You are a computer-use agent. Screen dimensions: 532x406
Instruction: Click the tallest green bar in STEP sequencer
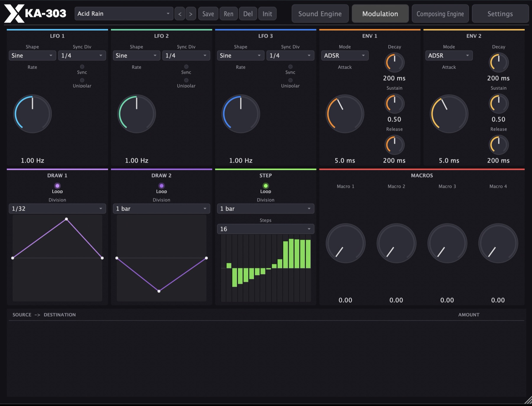[291, 253]
